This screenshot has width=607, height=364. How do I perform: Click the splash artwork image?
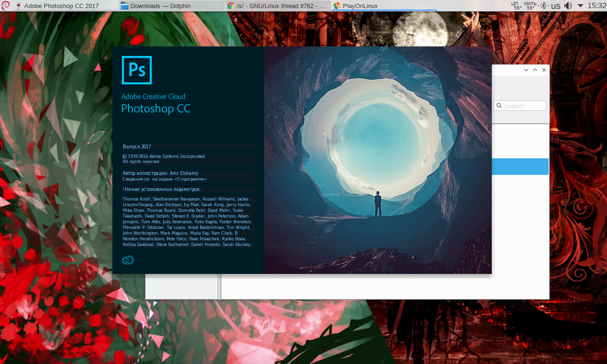point(378,160)
